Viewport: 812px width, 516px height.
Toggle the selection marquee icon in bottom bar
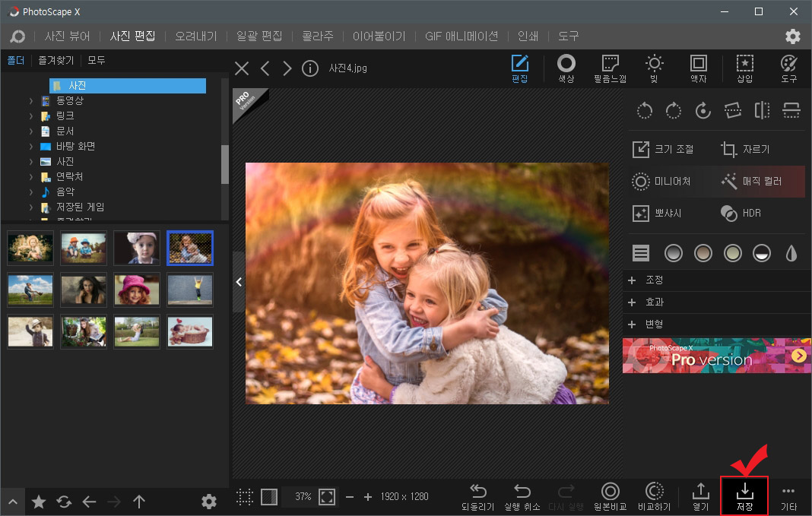click(244, 497)
